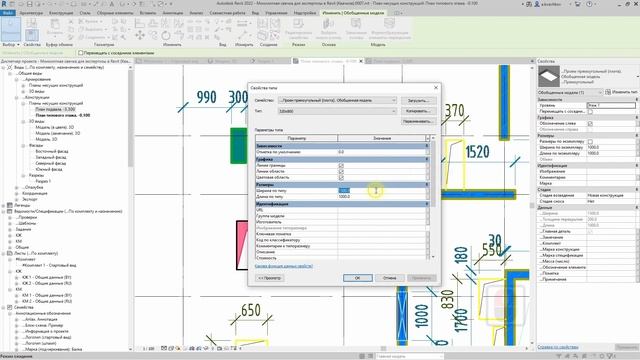The height and width of the screenshot is (360, 640).
Task: Toggle 'Перемещать с соседни...' checkbox in Properties
Action: (x=590, y=111)
